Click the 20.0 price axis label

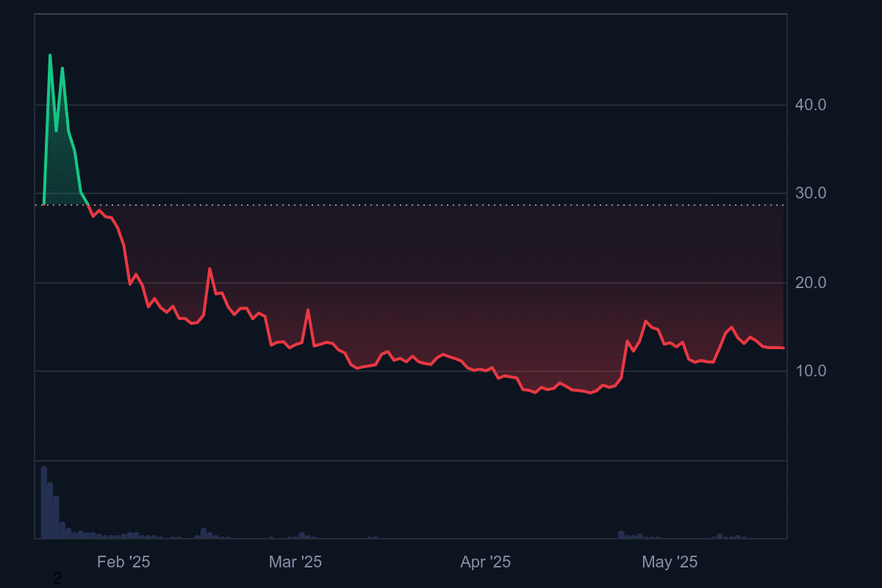(811, 283)
